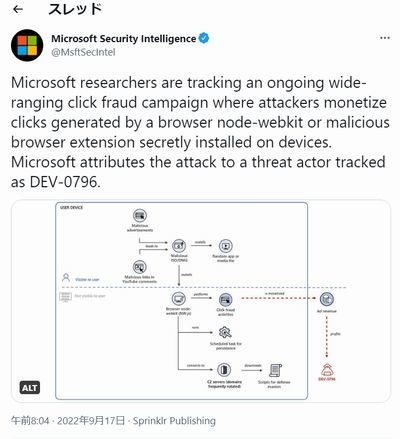Open the attack diagram image

[x=201, y=301]
